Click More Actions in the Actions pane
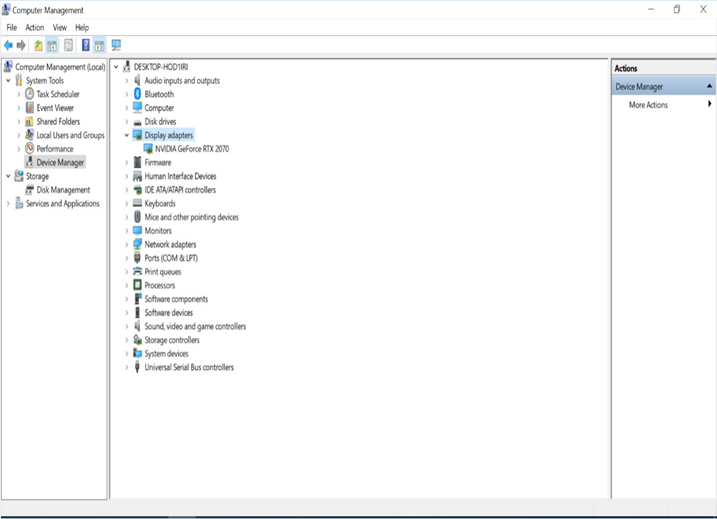Viewport: 717px width, 519px height. click(x=648, y=105)
